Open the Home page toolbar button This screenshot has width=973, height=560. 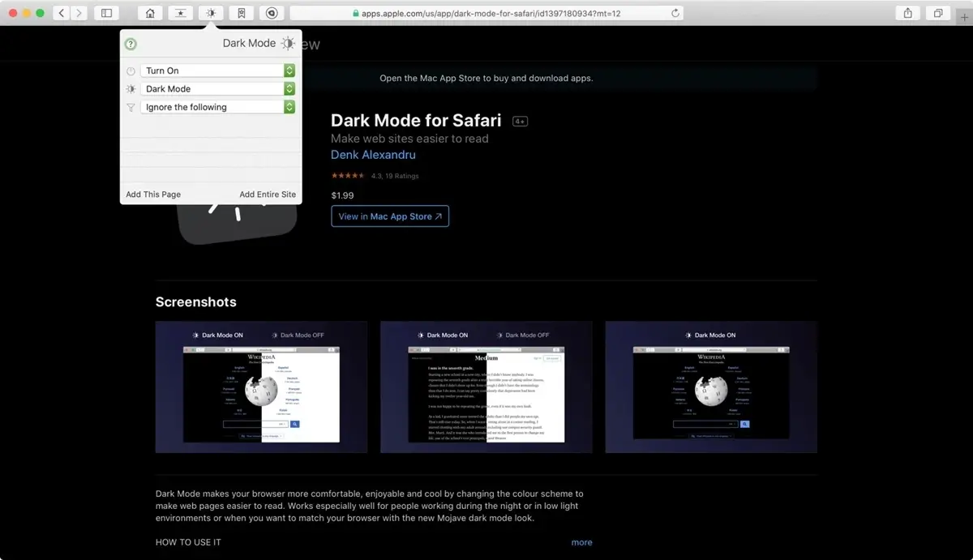click(149, 13)
